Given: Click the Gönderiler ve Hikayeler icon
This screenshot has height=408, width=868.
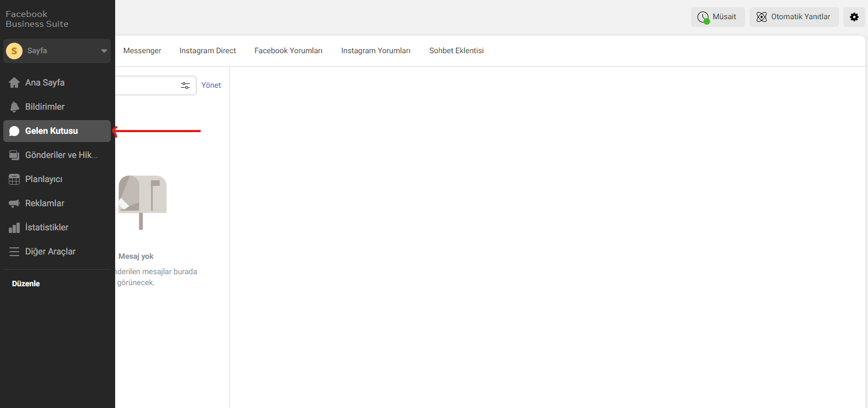Looking at the screenshot, I should point(14,155).
